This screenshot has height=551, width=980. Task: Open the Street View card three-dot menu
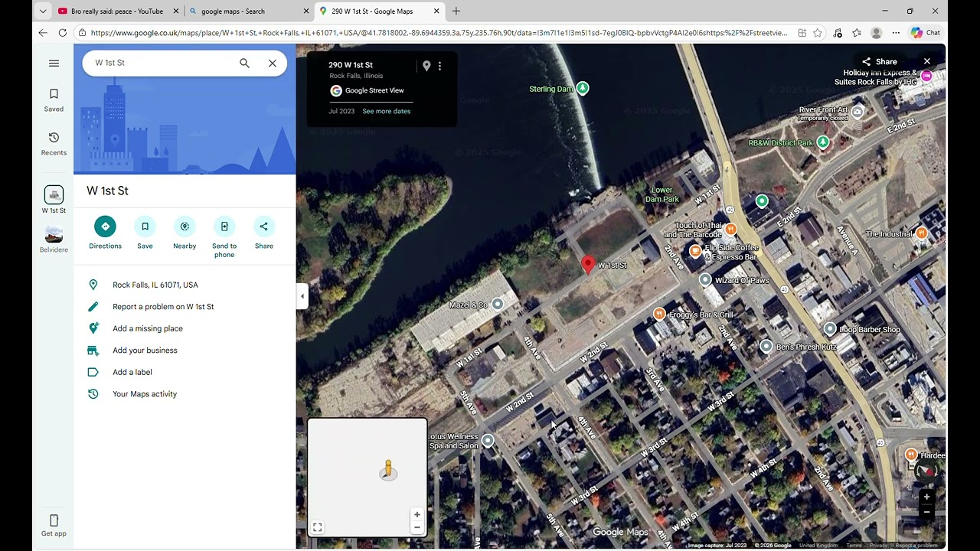coord(439,66)
